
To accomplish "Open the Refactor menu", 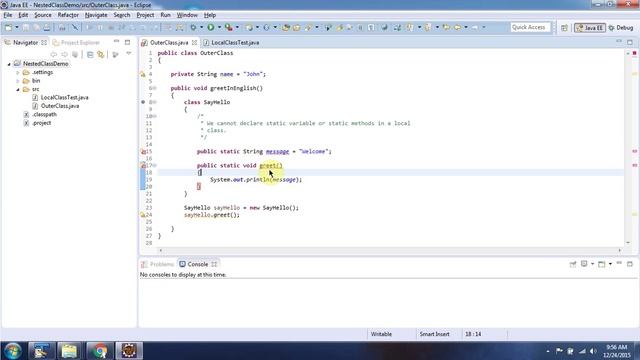I will (68, 15).
